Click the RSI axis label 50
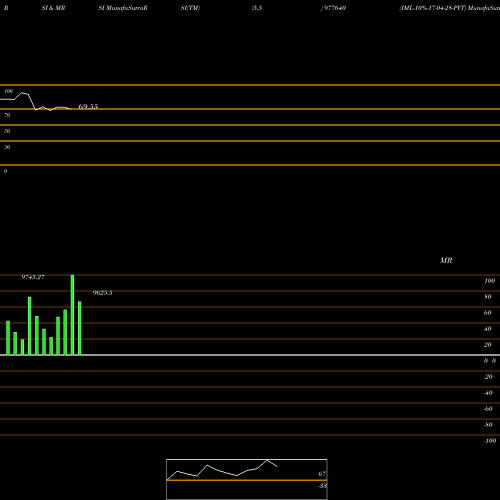500x500 pixels. [x=7, y=131]
